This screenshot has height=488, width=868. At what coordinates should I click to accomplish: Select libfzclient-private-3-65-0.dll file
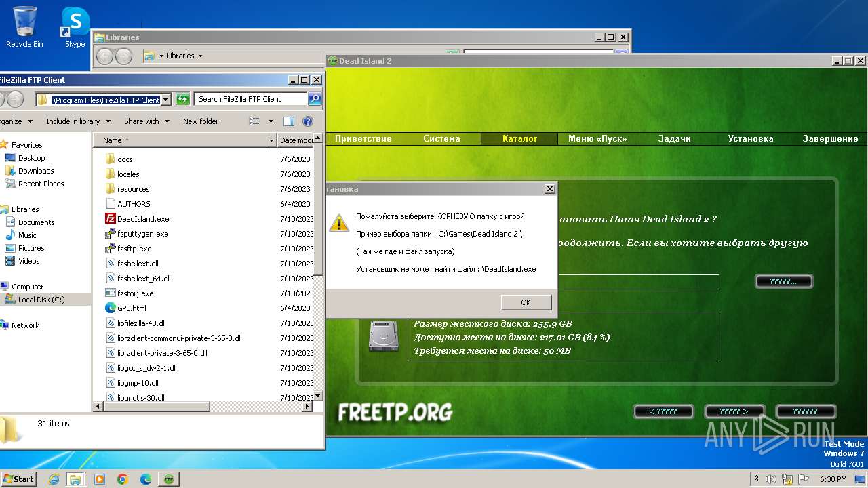click(162, 353)
